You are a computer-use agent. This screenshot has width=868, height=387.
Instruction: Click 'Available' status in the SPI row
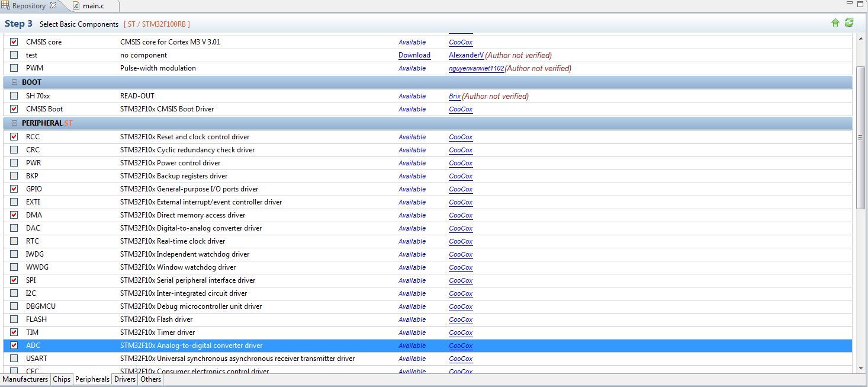tap(412, 280)
